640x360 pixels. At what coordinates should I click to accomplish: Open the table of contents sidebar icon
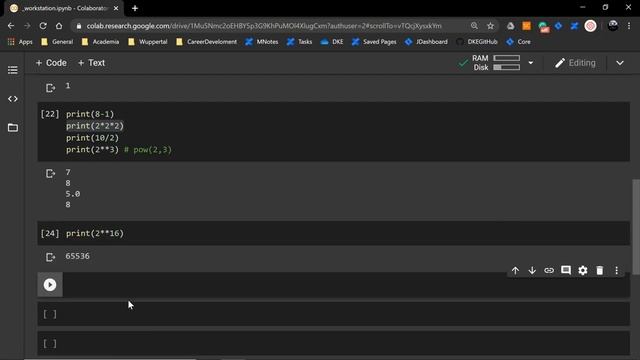click(13, 70)
